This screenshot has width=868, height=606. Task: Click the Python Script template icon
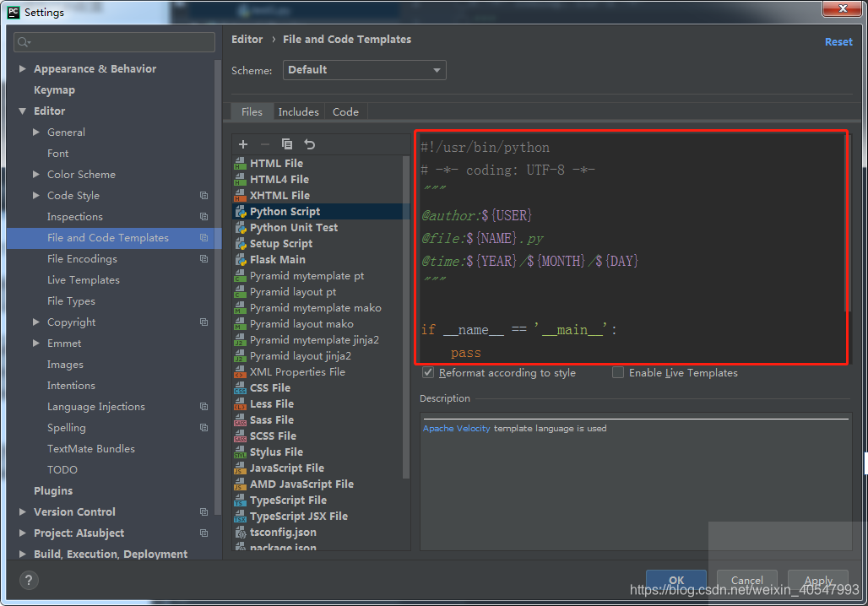pos(241,211)
